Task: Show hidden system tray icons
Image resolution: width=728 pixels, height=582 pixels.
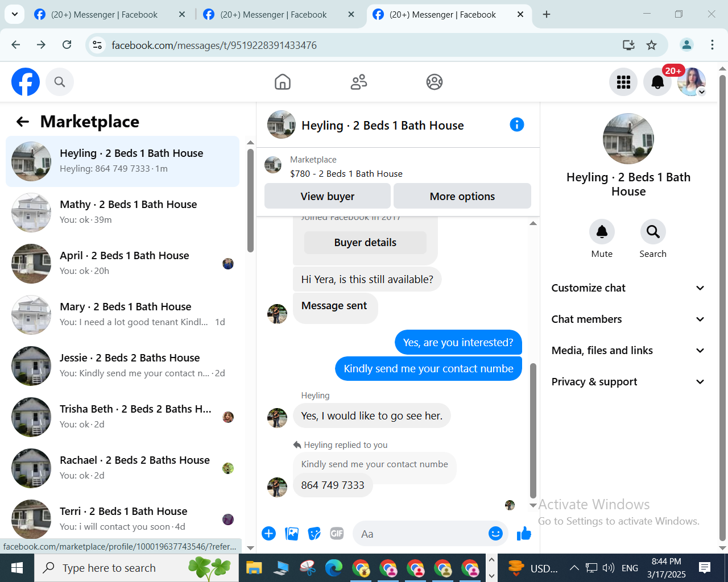Action: 574,568
